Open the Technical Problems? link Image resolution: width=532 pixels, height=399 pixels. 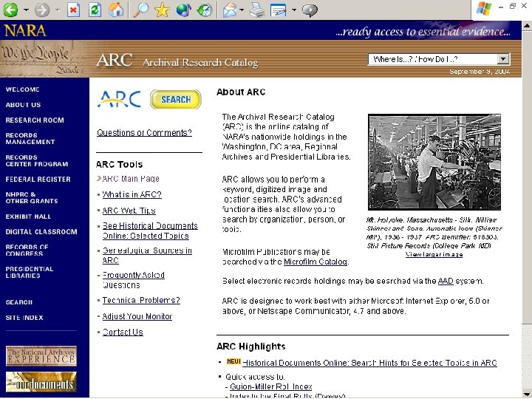point(141,300)
